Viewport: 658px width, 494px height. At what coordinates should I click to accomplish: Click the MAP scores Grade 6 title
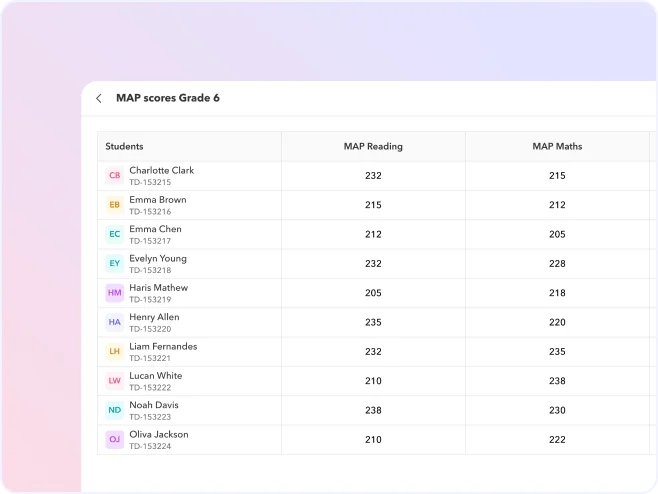click(168, 98)
